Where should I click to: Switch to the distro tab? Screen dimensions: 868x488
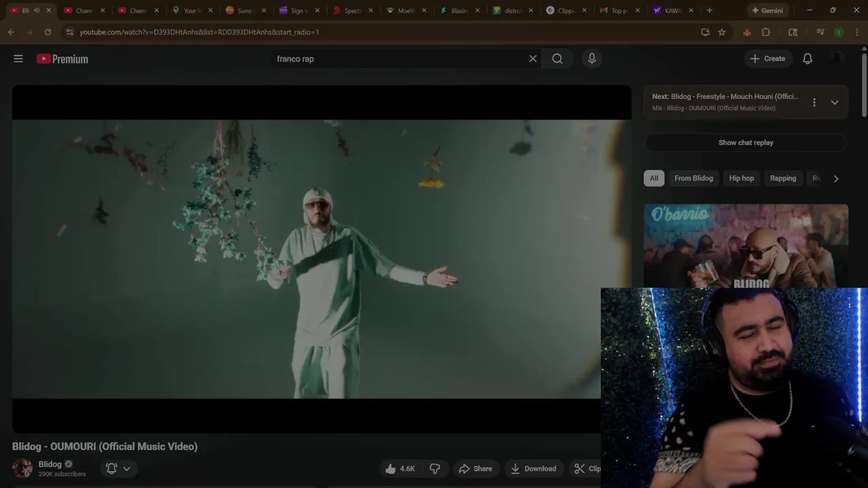point(507,10)
